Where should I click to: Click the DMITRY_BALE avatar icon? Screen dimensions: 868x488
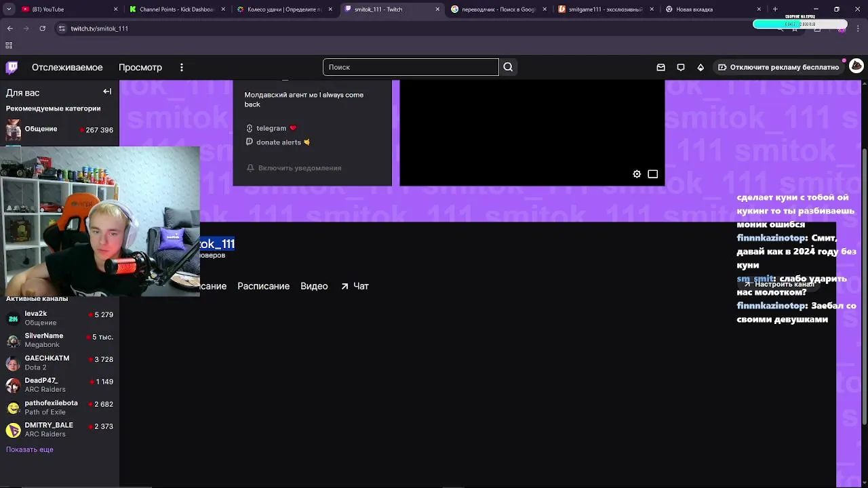pyautogui.click(x=13, y=430)
